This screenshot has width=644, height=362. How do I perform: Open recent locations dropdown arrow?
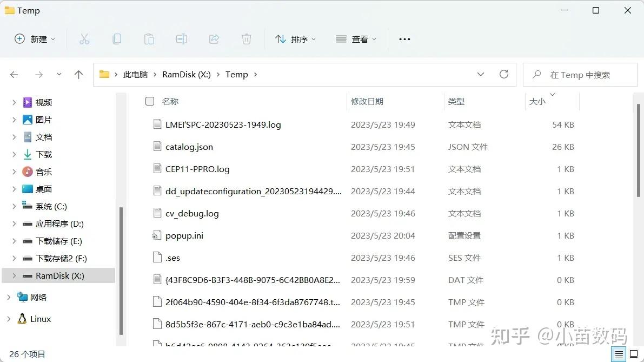coord(59,74)
